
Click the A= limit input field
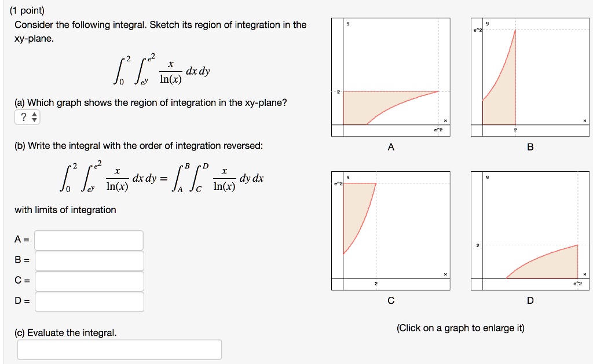[x=89, y=240]
